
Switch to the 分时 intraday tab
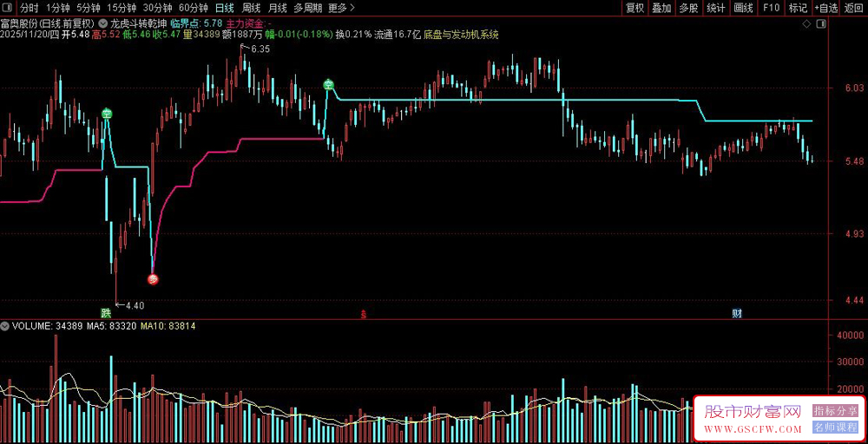(30, 8)
